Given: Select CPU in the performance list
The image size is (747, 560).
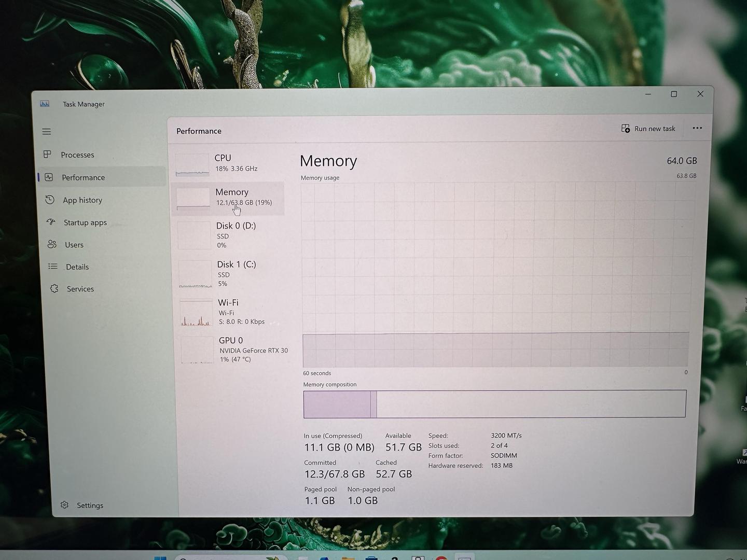Looking at the screenshot, I should coord(228,163).
